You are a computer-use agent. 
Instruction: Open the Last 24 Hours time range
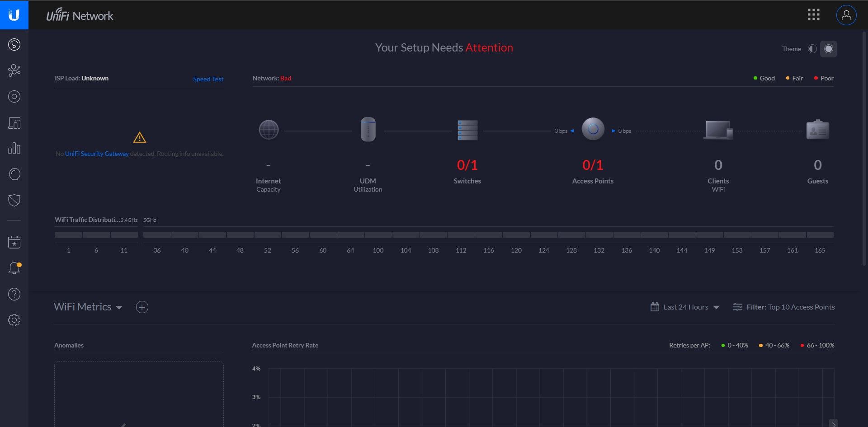click(x=685, y=307)
